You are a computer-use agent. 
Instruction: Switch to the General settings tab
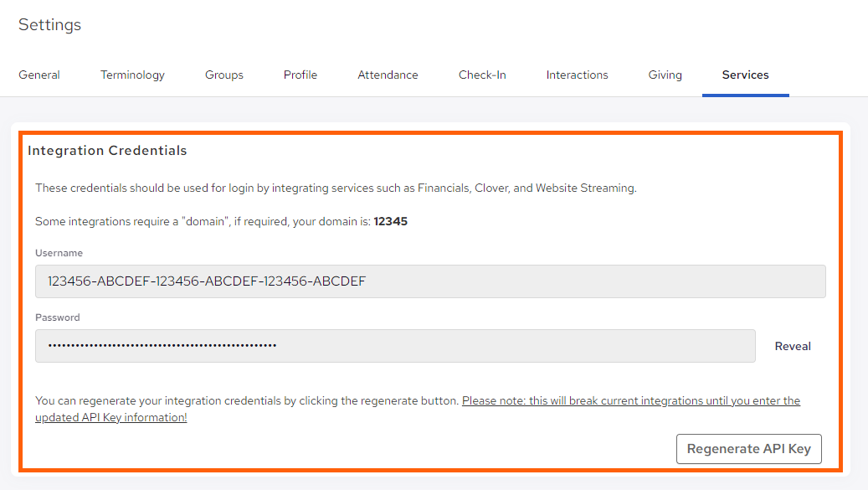39,75
